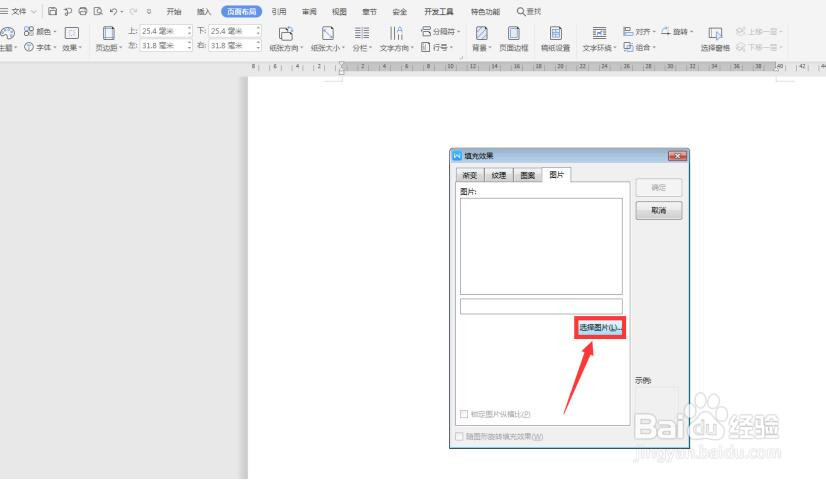Click the 查找 search icon
This screenshot has height=481, width=826.
(x=520, y=11)
